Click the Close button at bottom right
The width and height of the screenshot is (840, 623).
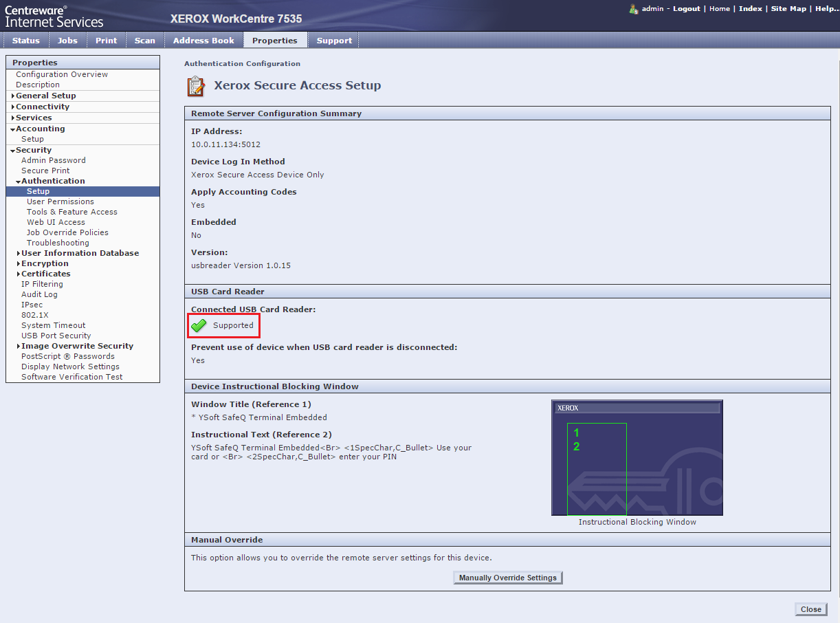pos(810,609)
